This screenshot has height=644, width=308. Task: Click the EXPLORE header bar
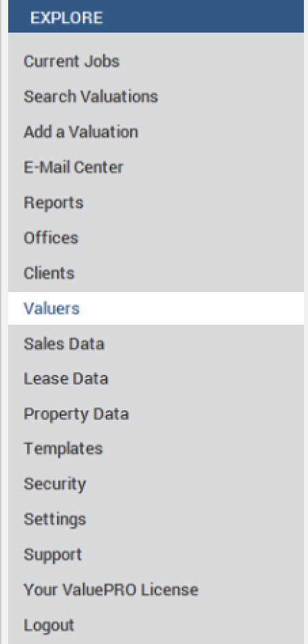tap(156, 16)
